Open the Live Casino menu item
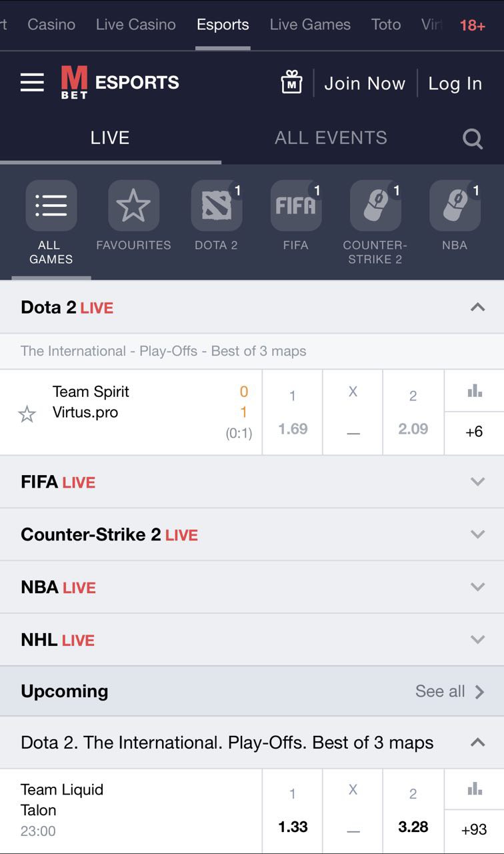Image resolution: width=504 pixels, height=854 pixels. tap(135, 25)
